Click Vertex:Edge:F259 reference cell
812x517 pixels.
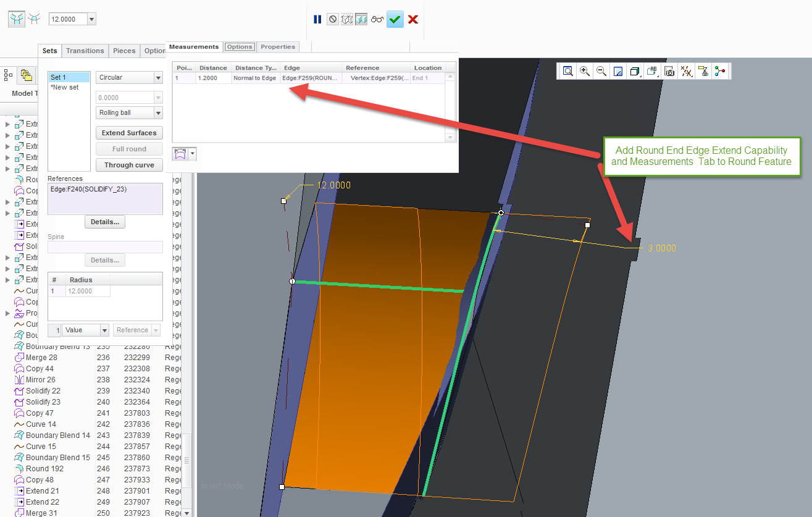pyautogui.click(x=377, y=78)
